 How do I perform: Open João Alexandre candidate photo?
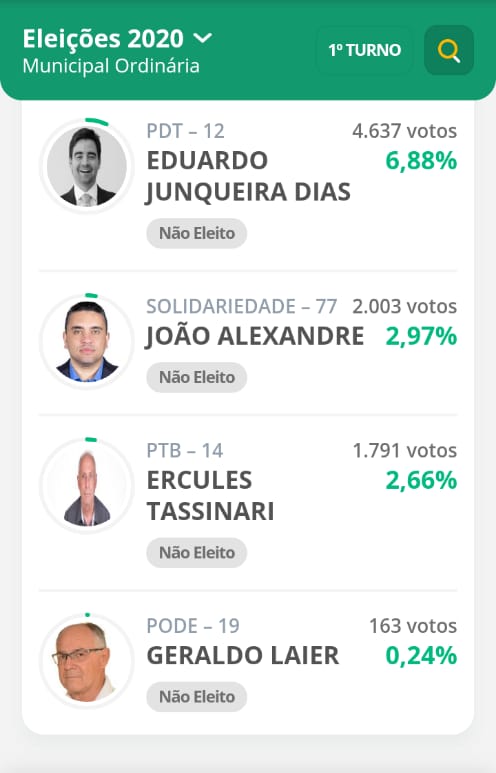point(87,341)
